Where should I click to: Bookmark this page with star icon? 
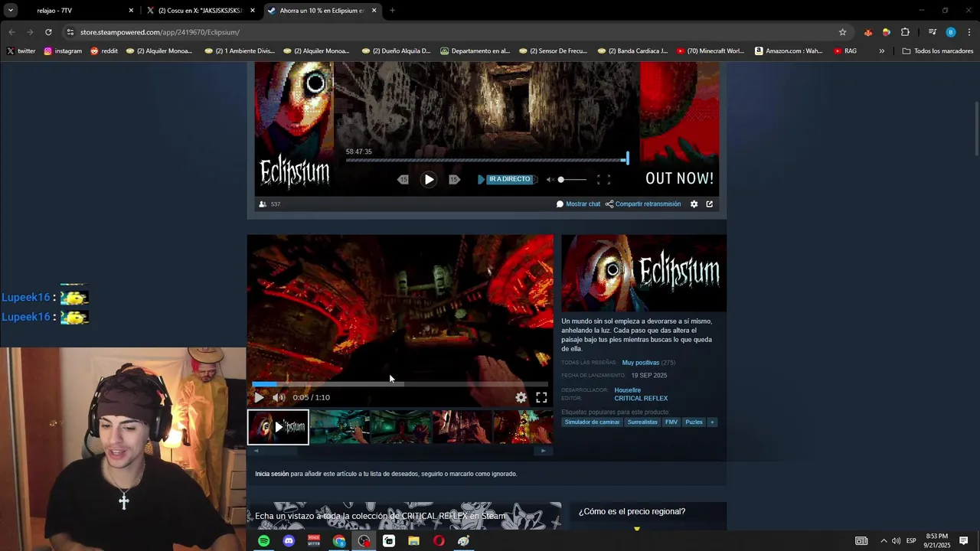click(x=842, y=32)
